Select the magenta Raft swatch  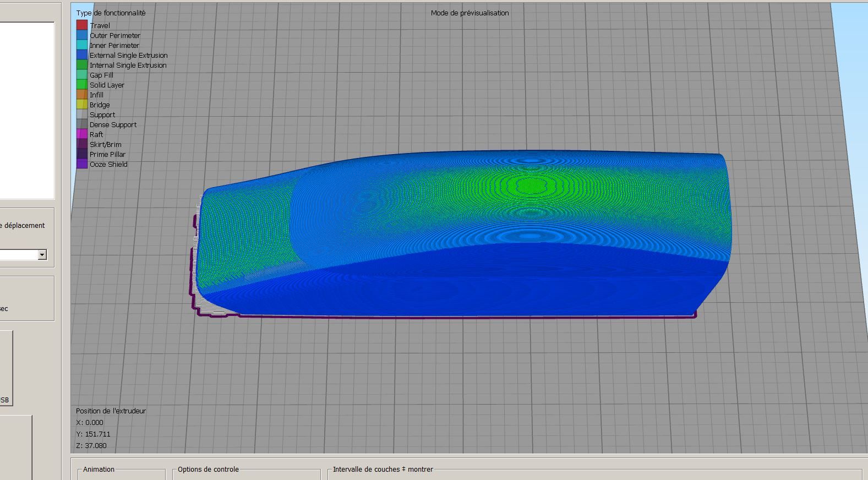point(82,134)
